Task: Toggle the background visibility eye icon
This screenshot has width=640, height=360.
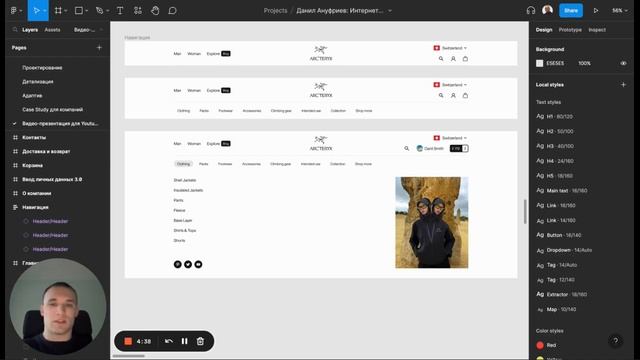Action: pyautogui.click(x=623, y=63)
